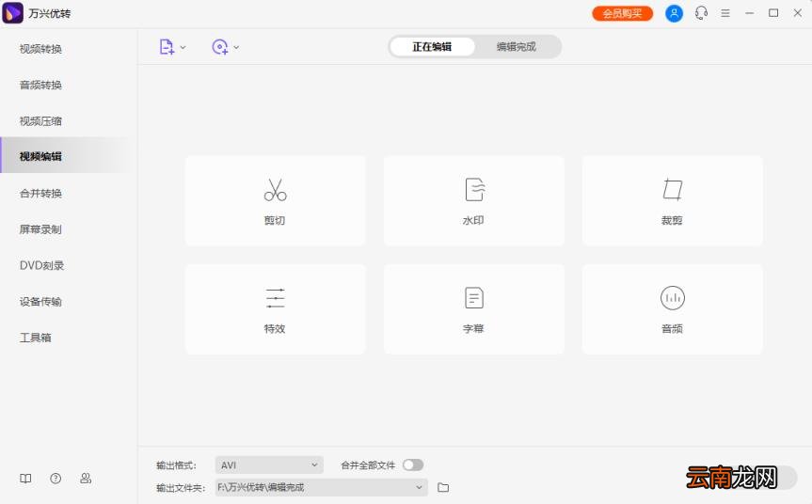Open the bottom-left user profile icon
Image resolution: width=812 pixels, height=504 pixels.
coord(86,478)
